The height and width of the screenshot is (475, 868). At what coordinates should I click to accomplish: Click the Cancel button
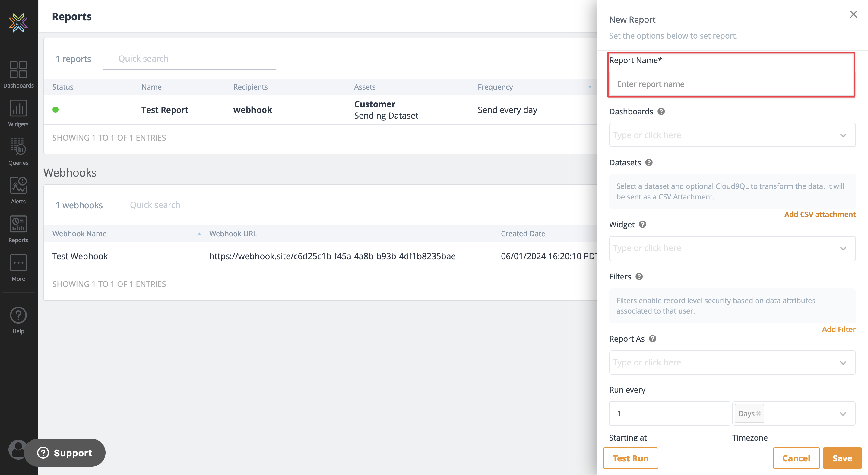coord(796,458)
